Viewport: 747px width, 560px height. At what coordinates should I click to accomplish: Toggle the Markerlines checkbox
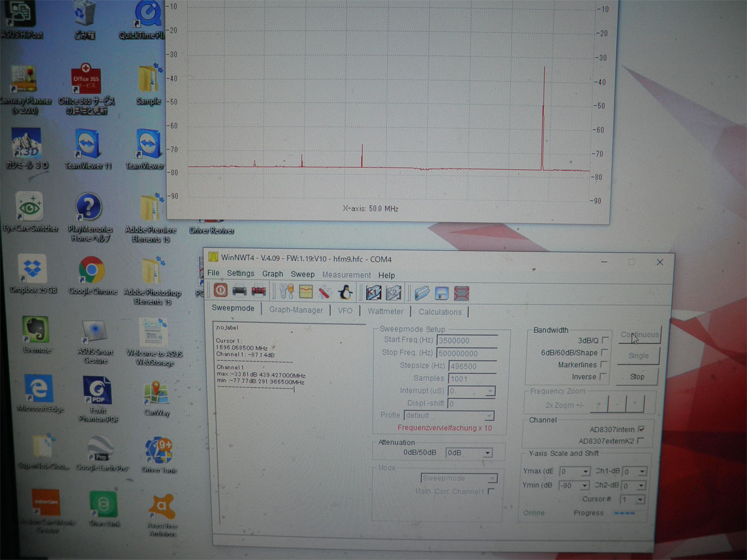[604, 365]
